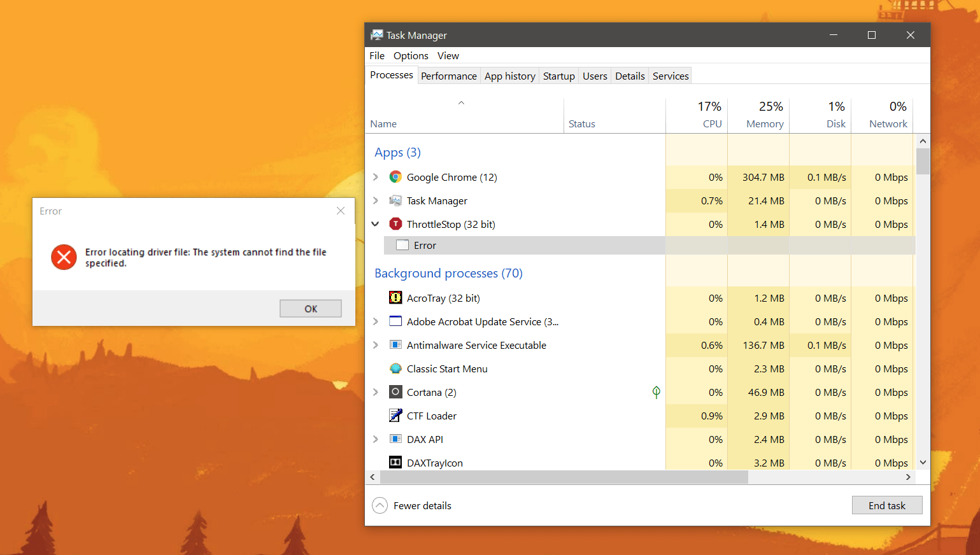The height and width of the screenshot is (555, 980).
Task: Open the Options menu
Action: point(411,56)
